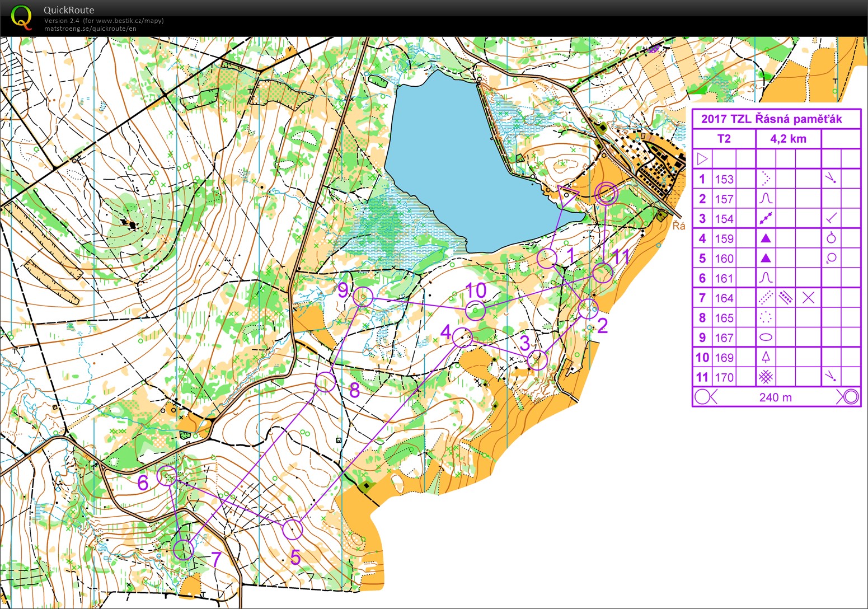The image size is (868, 609).
Task: Click the '240 m' finish distance text
Action: pos(775,397)
